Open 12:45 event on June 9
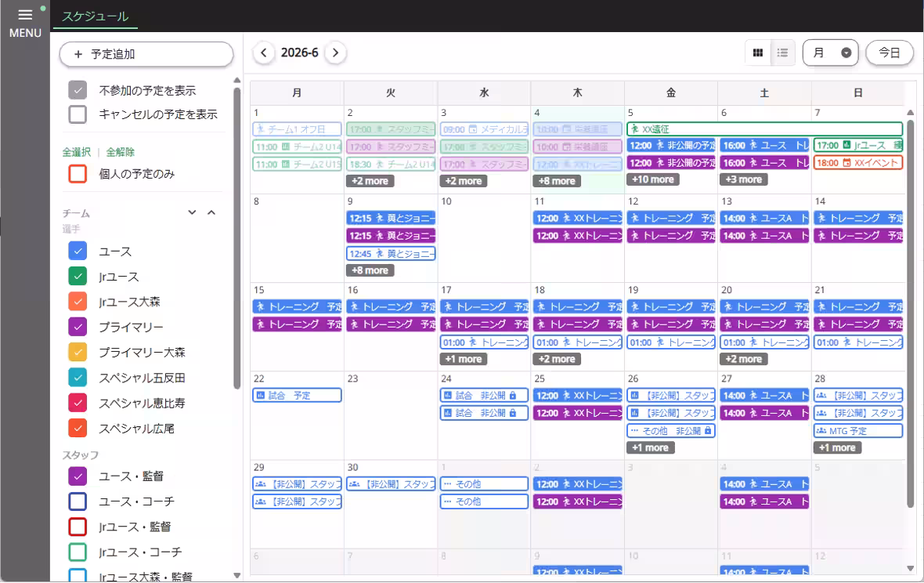The height and width of the screenshot is (583, 924). [x=391, y=253]
